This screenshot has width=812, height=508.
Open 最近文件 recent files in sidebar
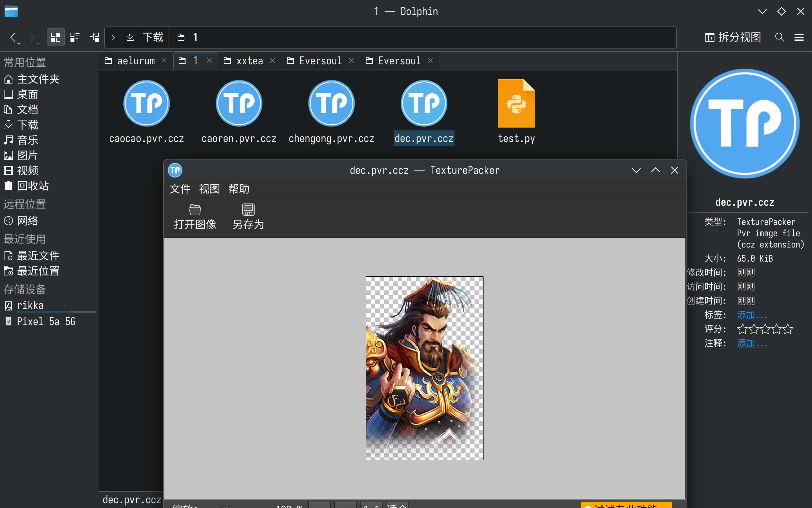point(49,256)
